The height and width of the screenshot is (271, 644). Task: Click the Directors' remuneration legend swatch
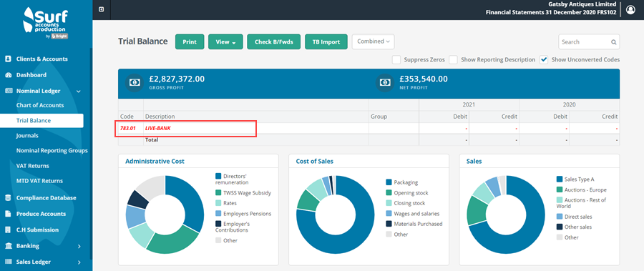click(218, 176)
